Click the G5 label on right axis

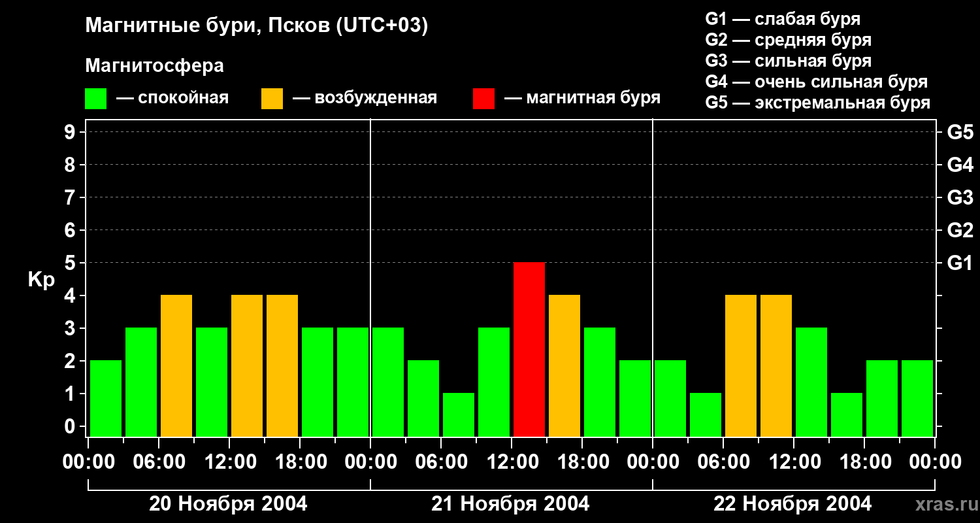(960, 132)
